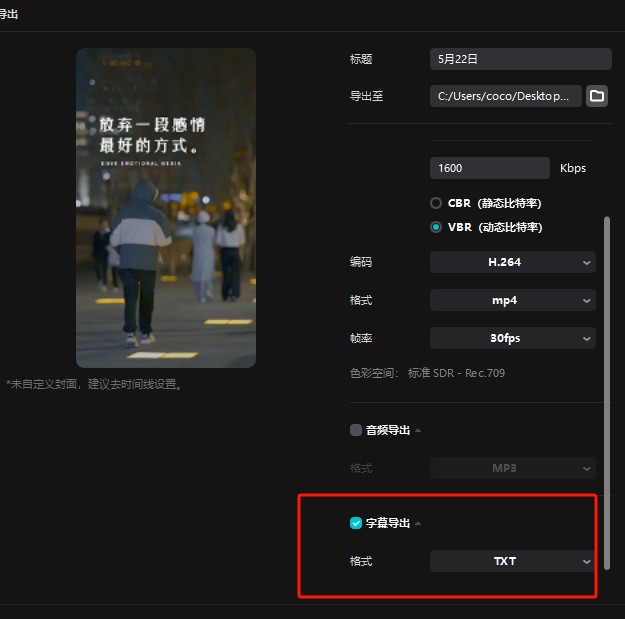Enable the 音频导出 checkbox
This screenshot has width=625, height=619.
pyautogui.click(x=356, y=430)
